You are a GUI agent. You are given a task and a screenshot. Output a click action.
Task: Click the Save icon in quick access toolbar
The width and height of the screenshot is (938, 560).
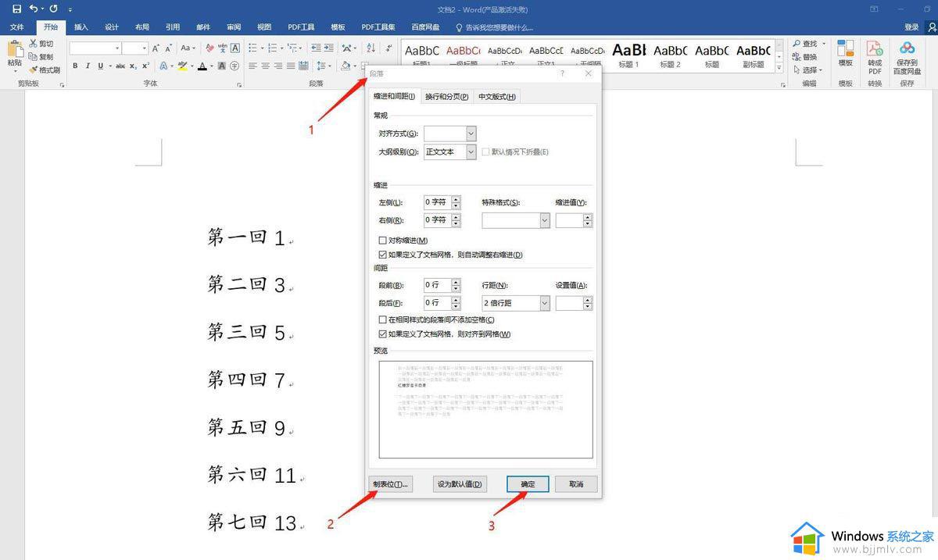tap(16, 9)
